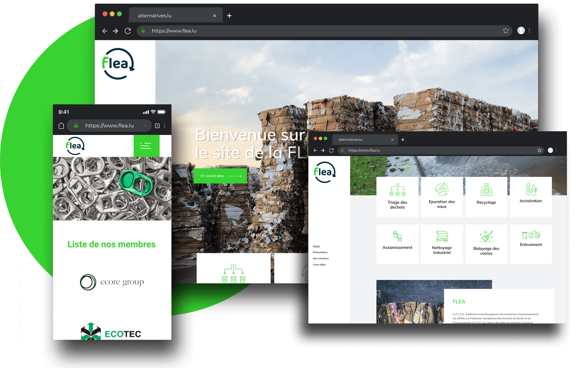Close alternatives.lu tab in small browser

(392, 140)
